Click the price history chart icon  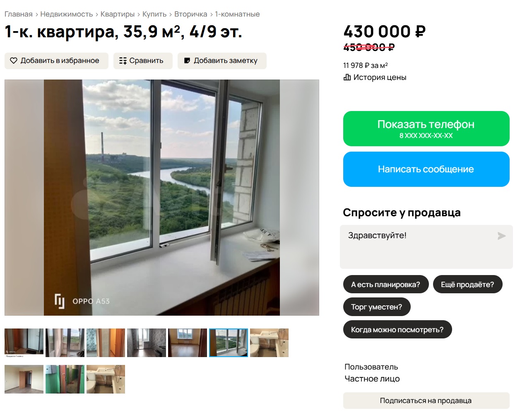point(347,77)
